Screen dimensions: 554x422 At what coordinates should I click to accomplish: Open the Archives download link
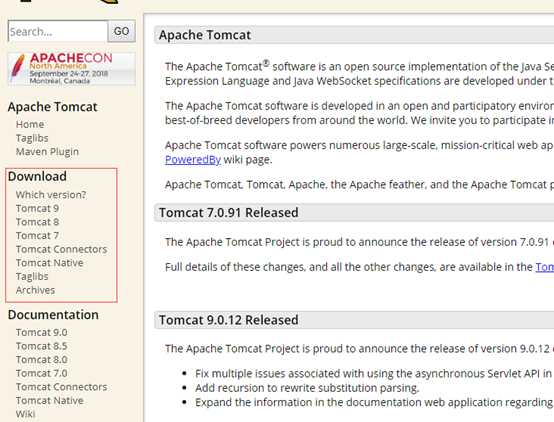pos(35,290)
